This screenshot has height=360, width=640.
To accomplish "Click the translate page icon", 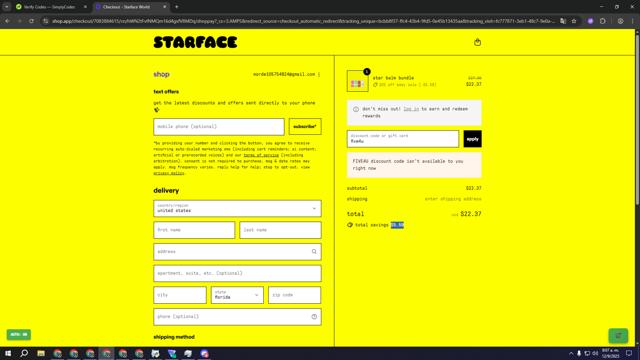I will [563, 21].
